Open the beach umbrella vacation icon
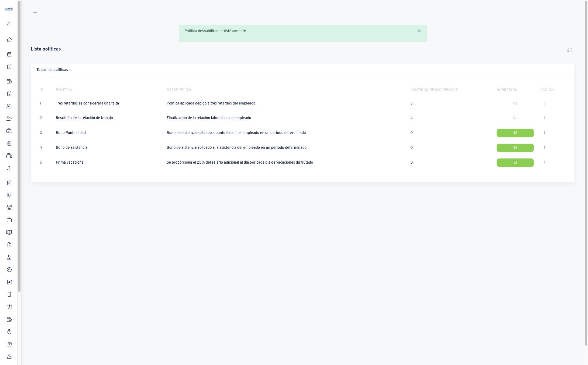This screenshot has width=588, height=365. pyautogui.click(x=9, y=344)
